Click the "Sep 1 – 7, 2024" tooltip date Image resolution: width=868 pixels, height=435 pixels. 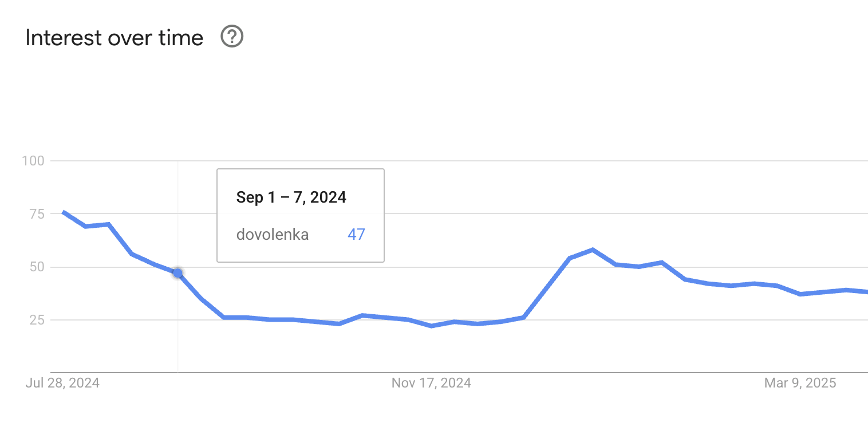[291, 197]
